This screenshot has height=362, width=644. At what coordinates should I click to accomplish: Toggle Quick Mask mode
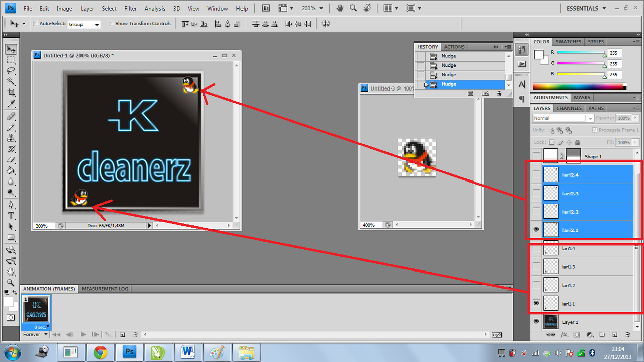(11, 318)
